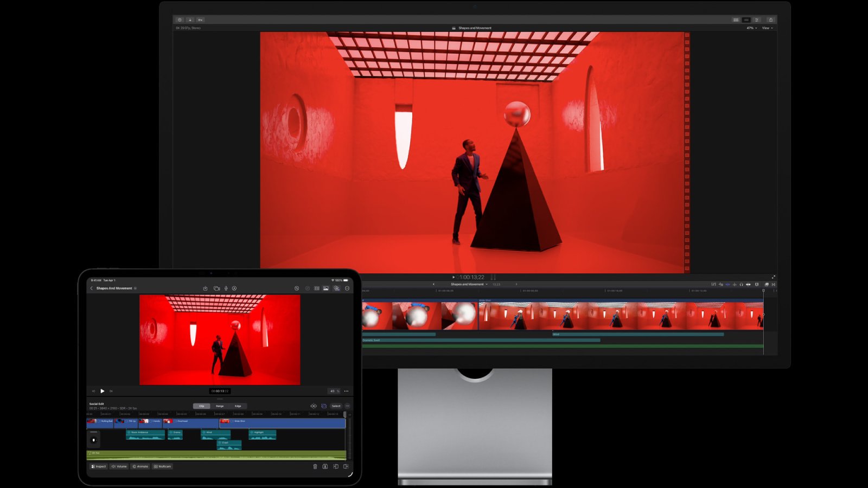Tap the voiceover microphone icon on the iPad toolbar
This screenshot has width=868, height=488.
click(x=226, y=288)
